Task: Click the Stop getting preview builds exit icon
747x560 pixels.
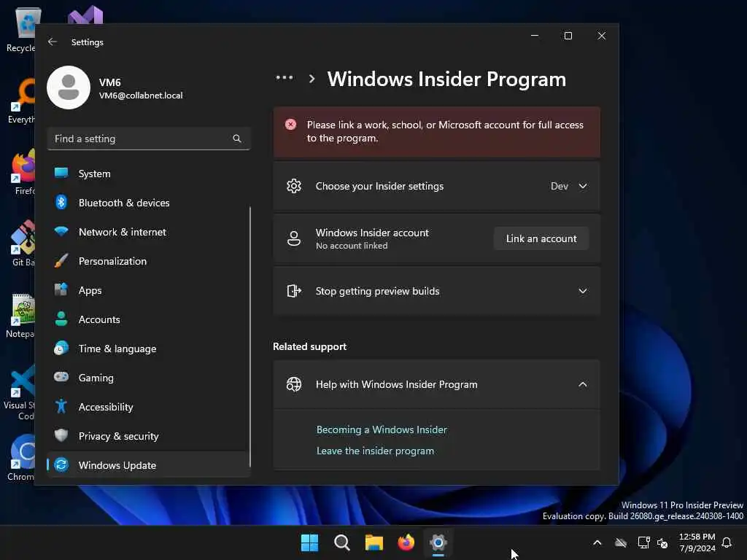Action: 294,290
